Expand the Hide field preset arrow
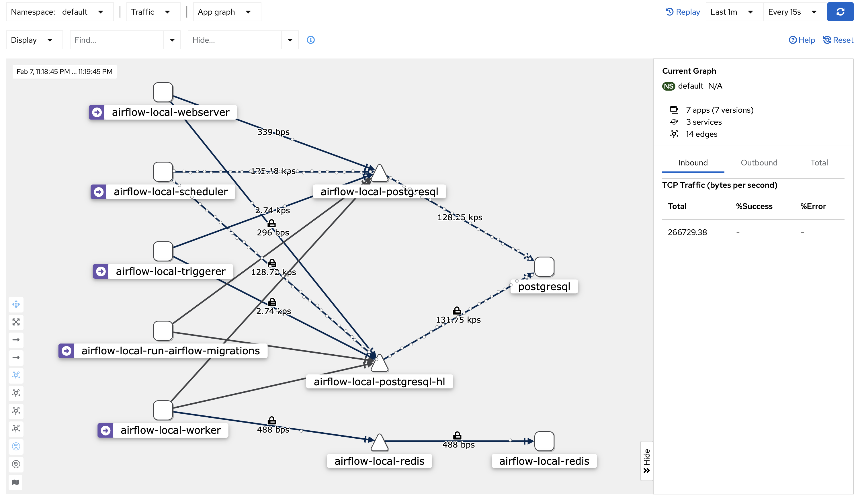This screenshot has height=504, width=860. pos(290,40)
